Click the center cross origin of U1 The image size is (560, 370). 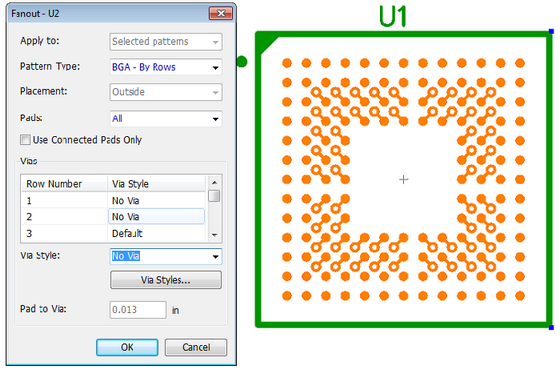coord(404,179)
